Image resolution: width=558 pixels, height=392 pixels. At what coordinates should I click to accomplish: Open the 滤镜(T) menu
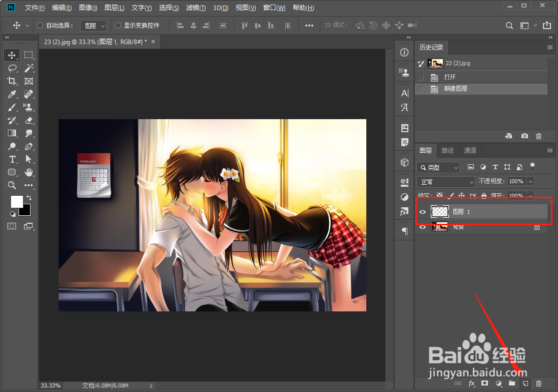pos(196,8)
